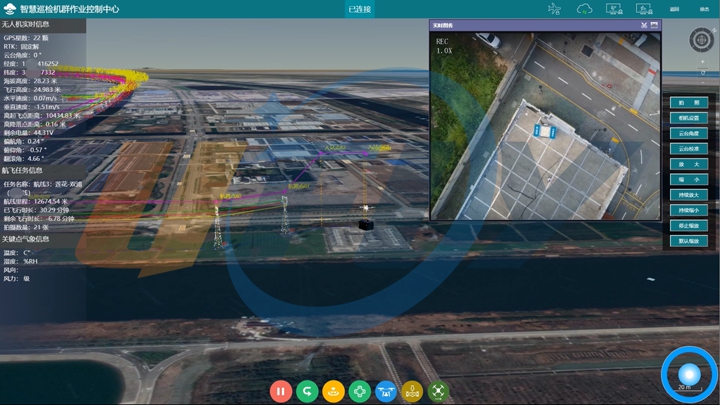Click the first monitor icon in header
This screenshot has width=720, height=405.
tap(614, 9)
